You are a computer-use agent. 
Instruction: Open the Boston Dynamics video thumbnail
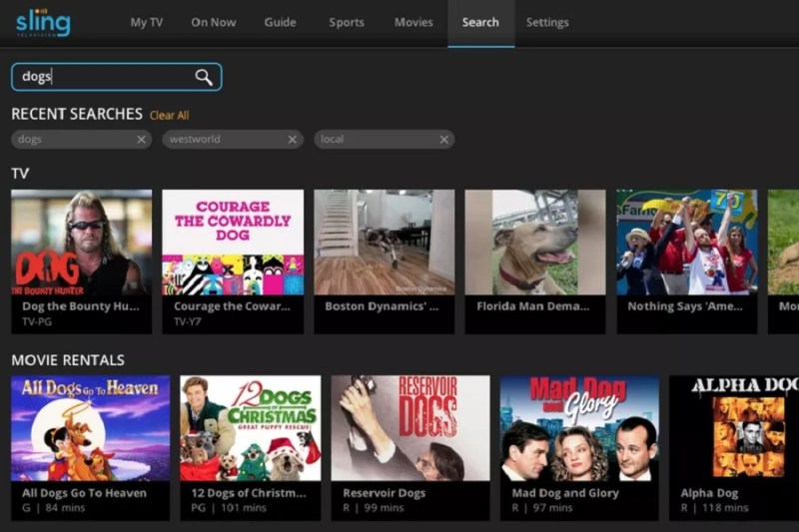pos(385,243)
